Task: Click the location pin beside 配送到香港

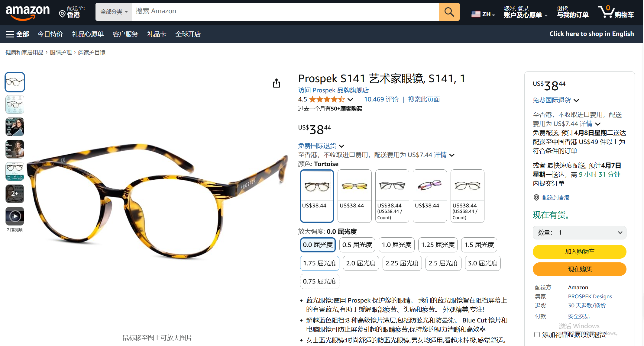Action: point(536,197)
